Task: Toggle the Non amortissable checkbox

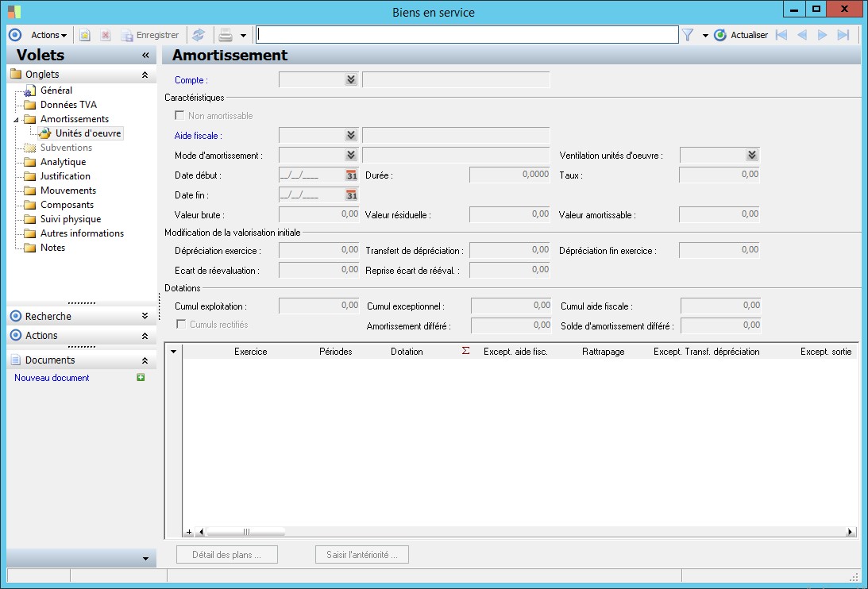Action: coord(179,115)
